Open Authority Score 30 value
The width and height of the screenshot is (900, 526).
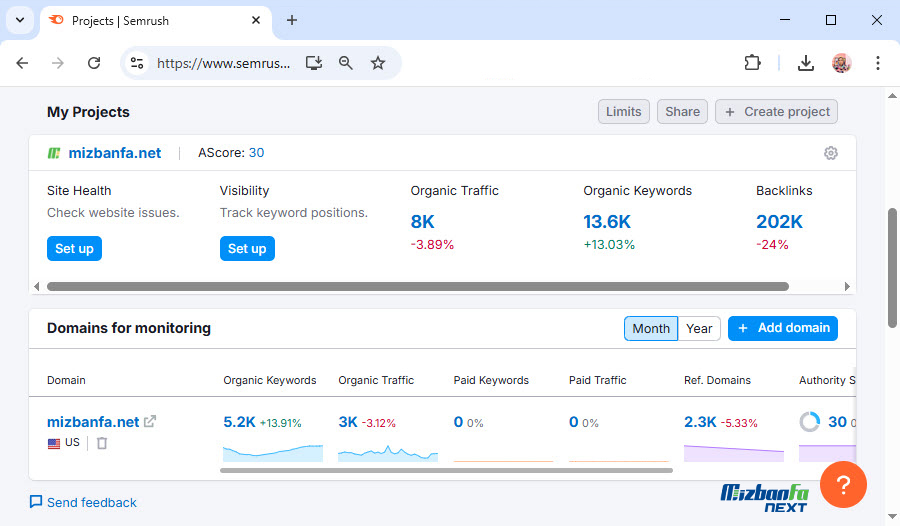point(837,422)
